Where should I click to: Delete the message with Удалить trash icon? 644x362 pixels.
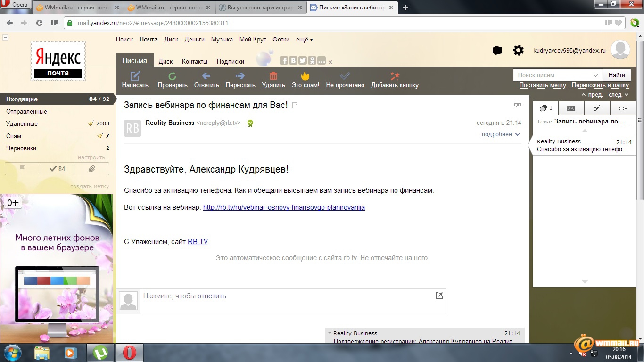[273, 75]
